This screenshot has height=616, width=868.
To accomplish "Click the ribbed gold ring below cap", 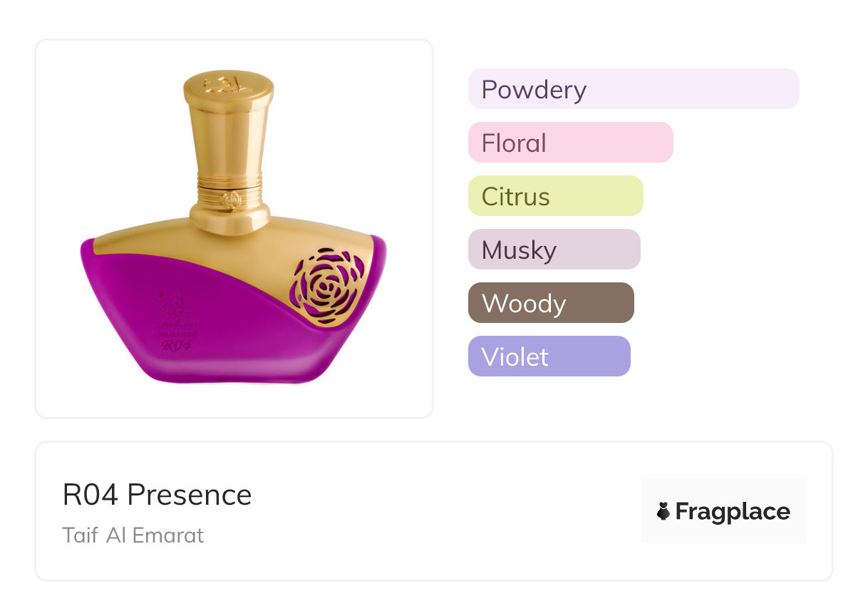I will [229, 180].
